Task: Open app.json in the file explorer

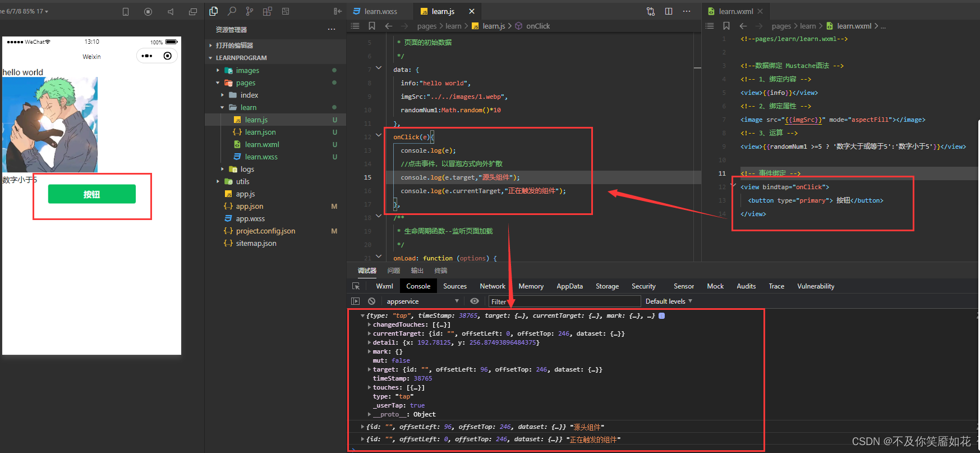Action: (x=249, y=206)
